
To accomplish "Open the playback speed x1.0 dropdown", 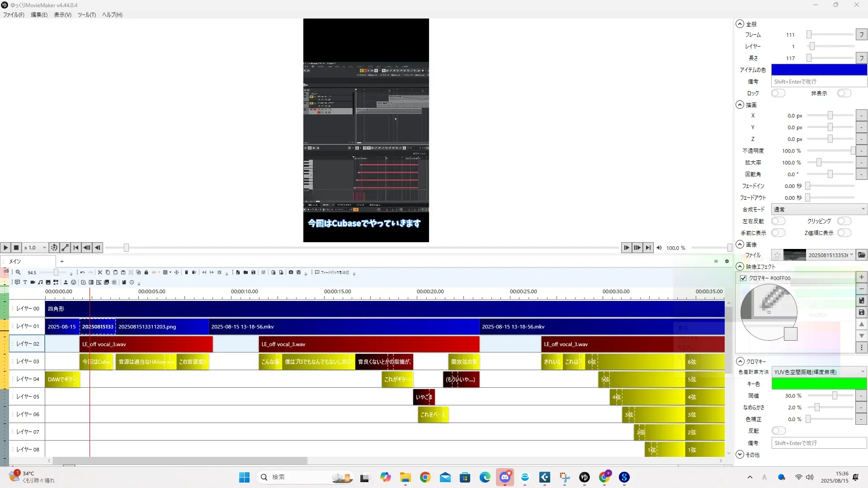I will pyautogui.click(x=35, y=248).
